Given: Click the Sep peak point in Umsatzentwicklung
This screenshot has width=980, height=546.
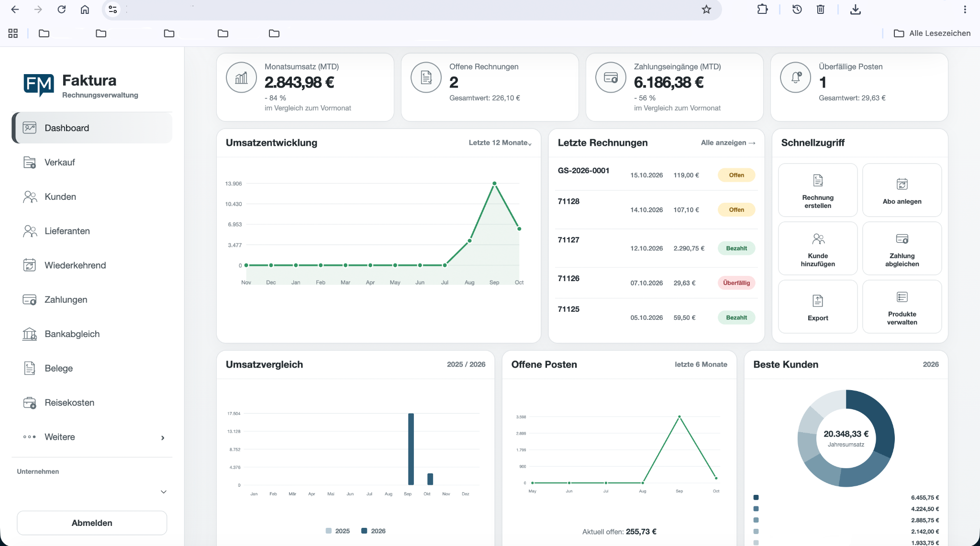Looking at the screenshot, I should pos(494,184).
